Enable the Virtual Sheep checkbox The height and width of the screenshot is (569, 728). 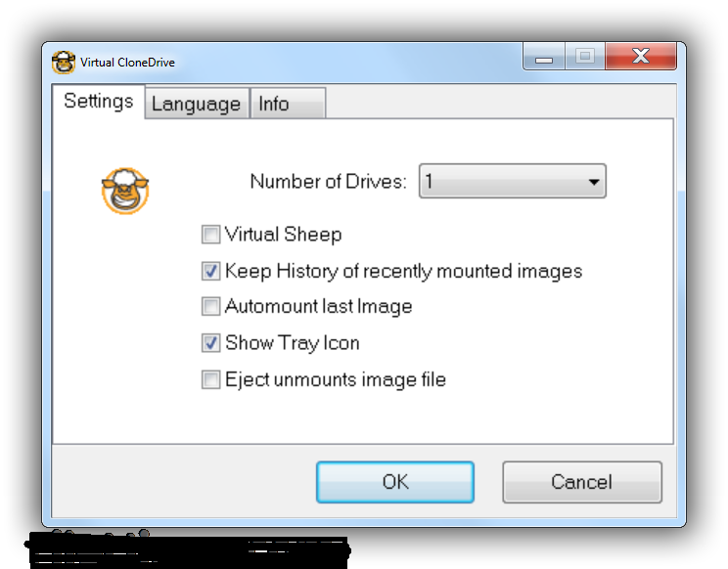pyautogui.click(x=210, y=235)
